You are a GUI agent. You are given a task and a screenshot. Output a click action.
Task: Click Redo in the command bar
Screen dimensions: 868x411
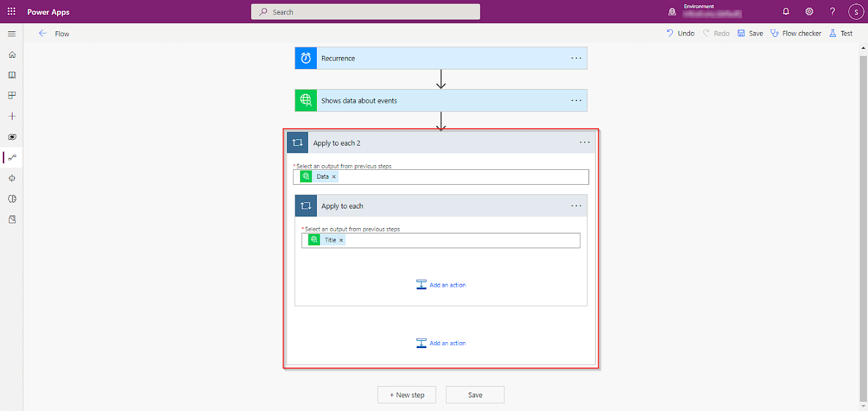pyautogui.click(x=716, y=33)
